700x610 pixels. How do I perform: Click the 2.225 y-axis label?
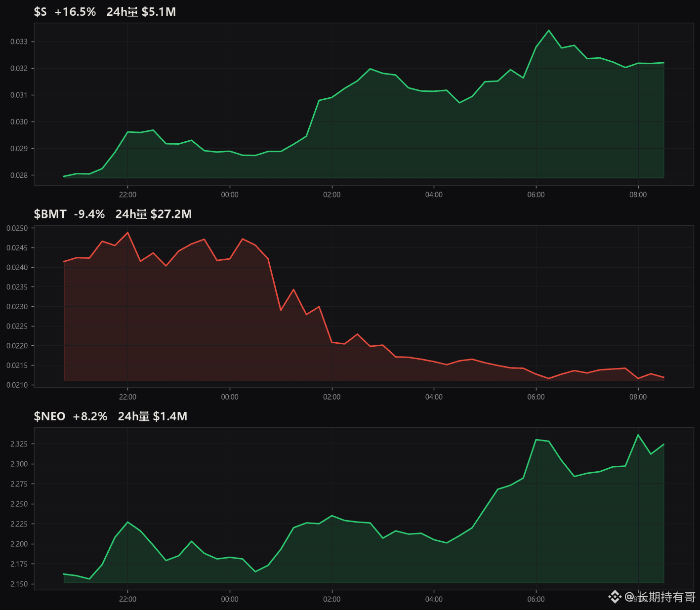point(19,524)
